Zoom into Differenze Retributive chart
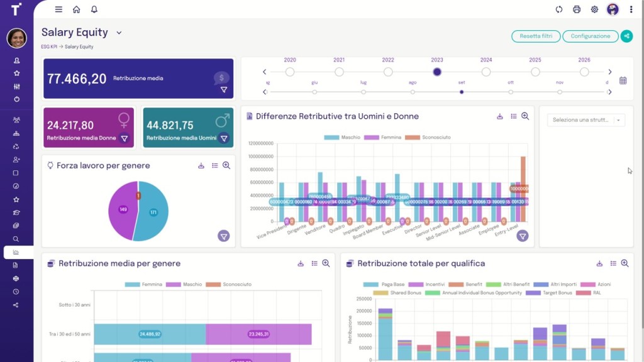This screenshot has width=644, height=362. [525, 116]
